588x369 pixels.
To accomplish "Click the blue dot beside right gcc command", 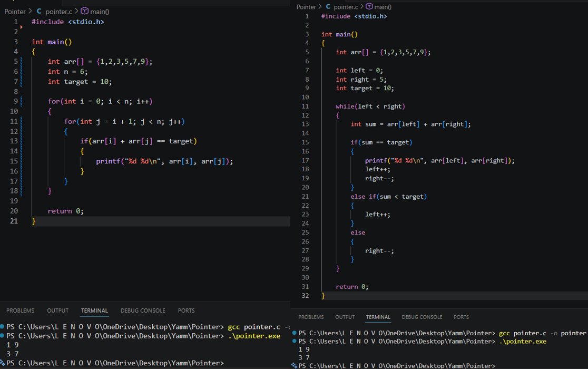I will tap(295, 333).
